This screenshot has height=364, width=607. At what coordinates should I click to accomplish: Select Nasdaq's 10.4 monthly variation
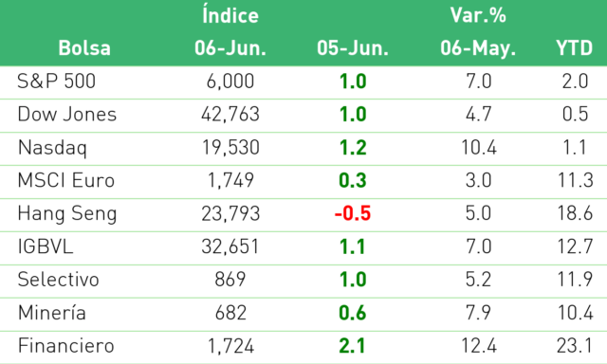[x=479, y=148]
